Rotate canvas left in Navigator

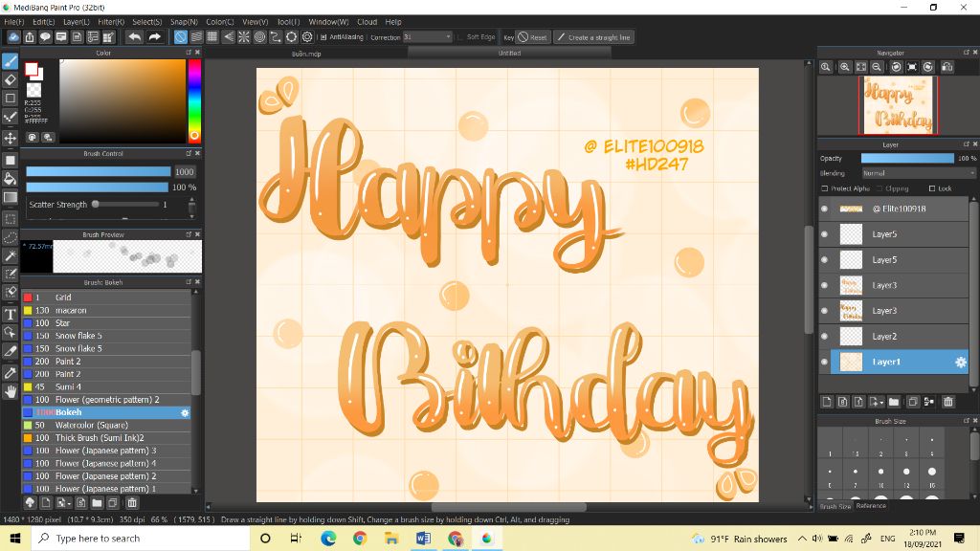point(896,67)
